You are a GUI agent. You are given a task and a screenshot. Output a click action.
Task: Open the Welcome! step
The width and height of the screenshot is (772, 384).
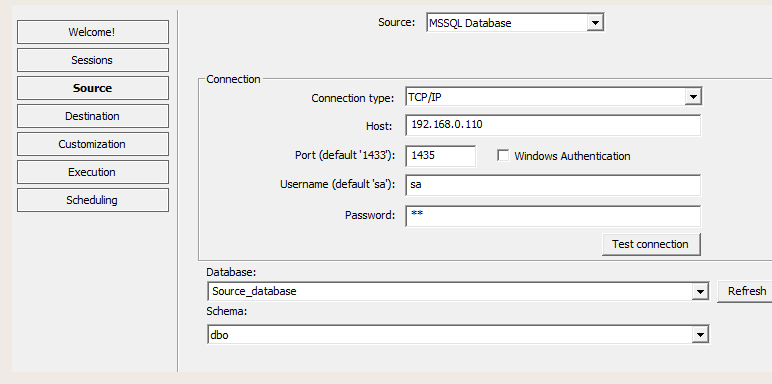click(93, 32)
